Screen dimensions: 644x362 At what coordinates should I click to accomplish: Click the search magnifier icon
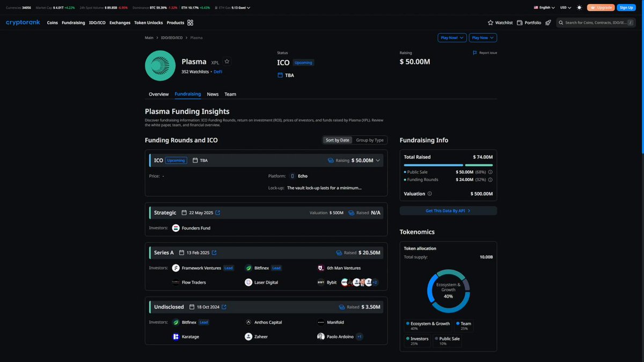(561, 23)
